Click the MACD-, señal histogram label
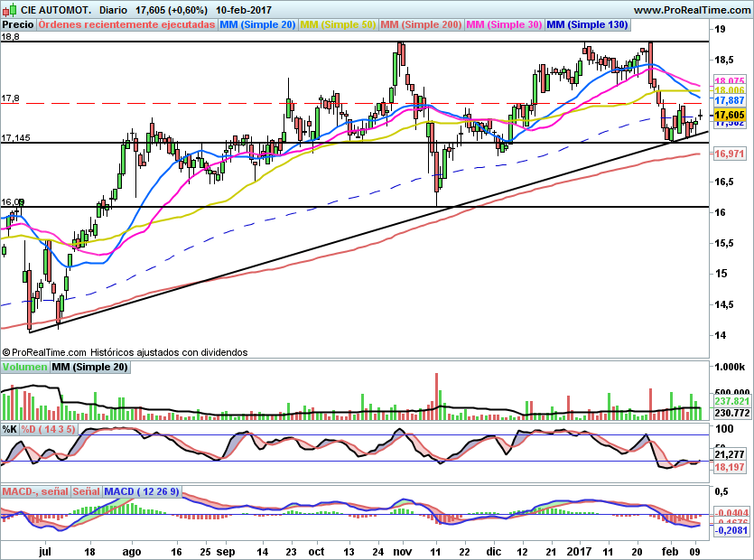 (x=35, y=491)
